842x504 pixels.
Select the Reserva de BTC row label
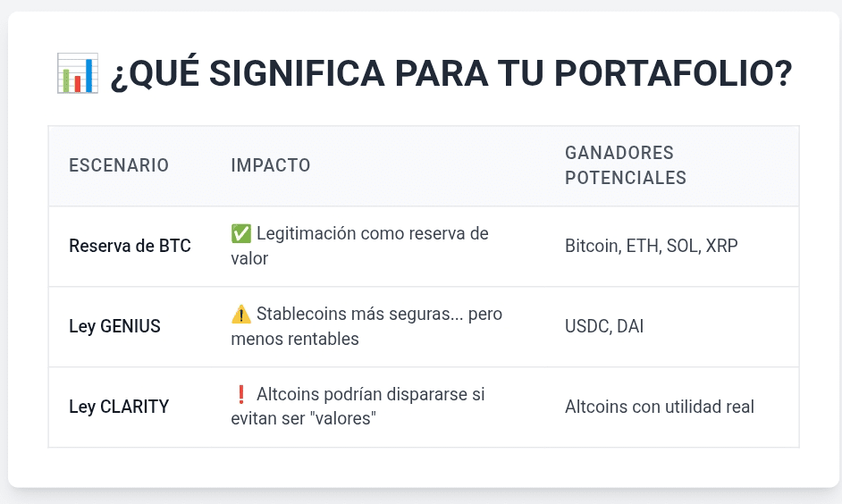[x=130, y=246]
